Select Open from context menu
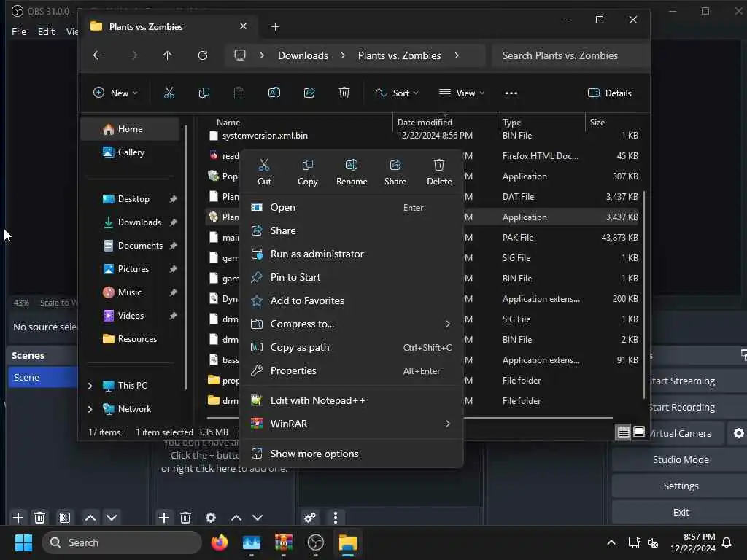The image size is (747, 560). point(352,208)
